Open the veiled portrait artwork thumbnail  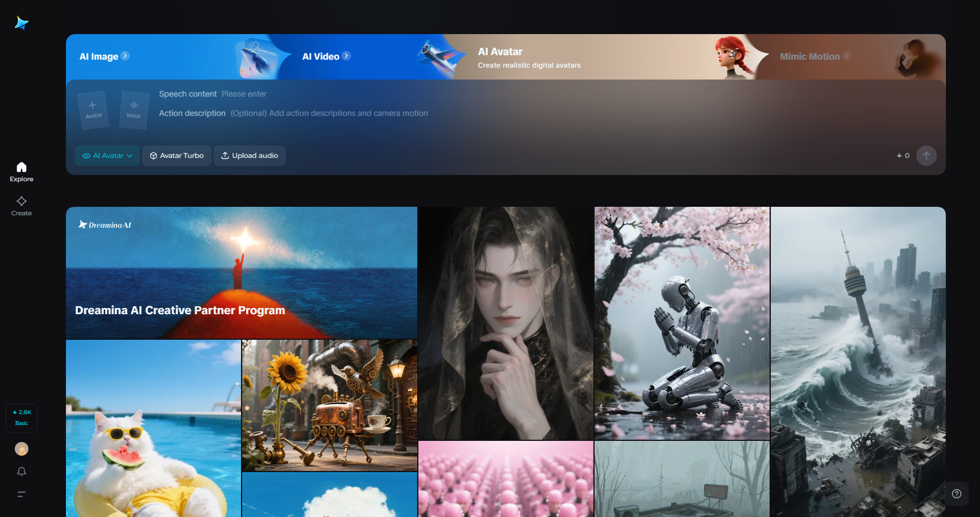(x=506, y=323)
